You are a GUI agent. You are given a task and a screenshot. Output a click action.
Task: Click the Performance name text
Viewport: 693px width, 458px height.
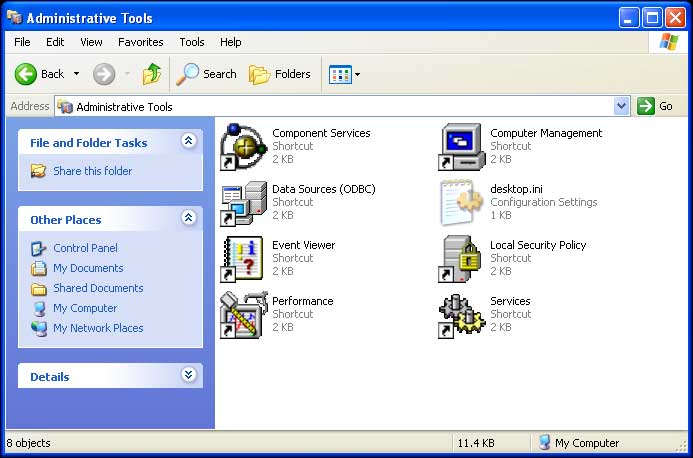(x=302, y=301)
